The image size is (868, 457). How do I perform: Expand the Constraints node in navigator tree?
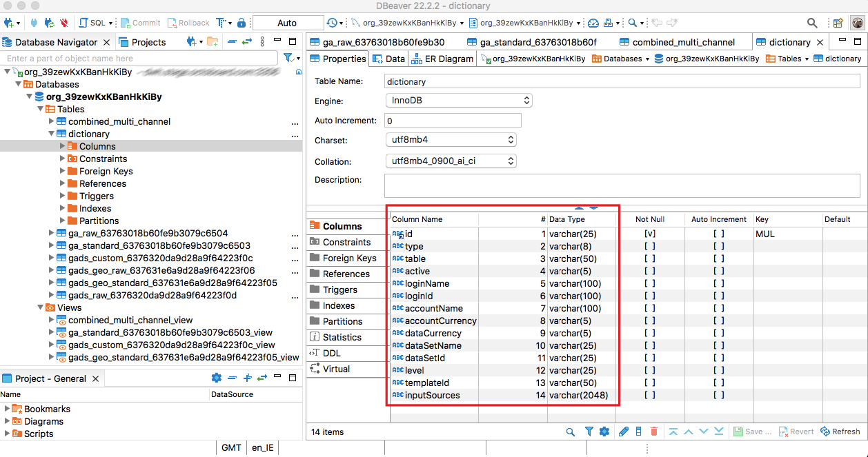click(x=63, y=159)
